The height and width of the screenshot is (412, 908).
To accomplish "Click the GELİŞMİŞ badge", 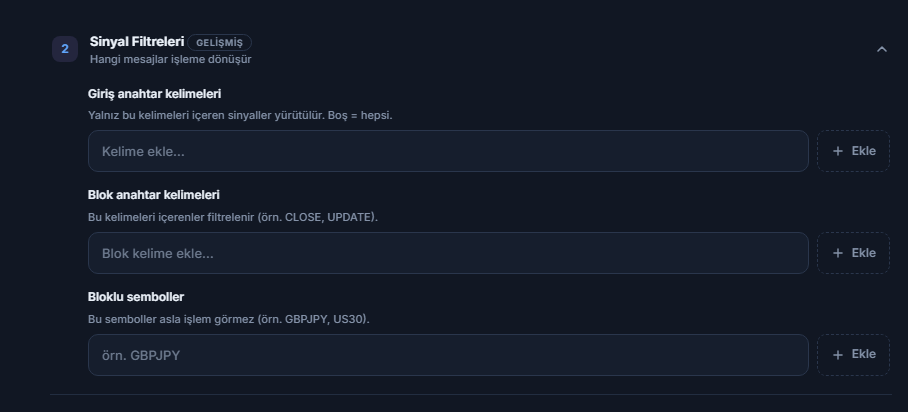I will (x=219, y=42).
